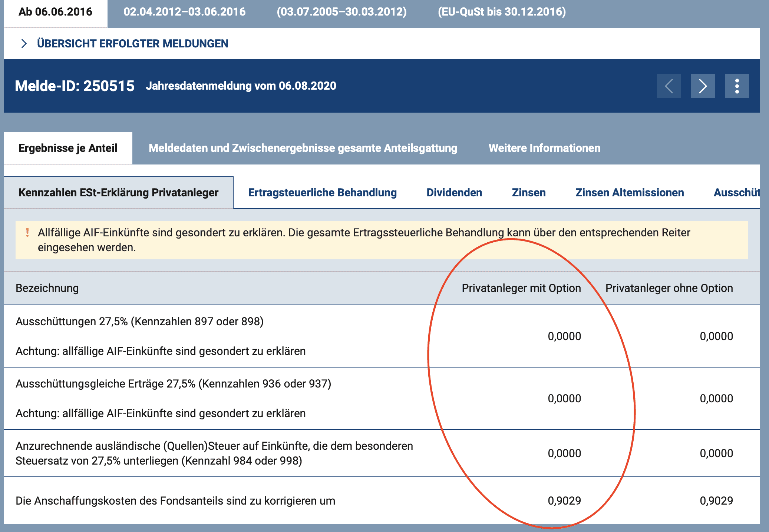Image resolution: width=769 pixels, height=532 pixels.
Task: Show Zinsen Altemissionen subtab
Action: click(x=629, y=193)
